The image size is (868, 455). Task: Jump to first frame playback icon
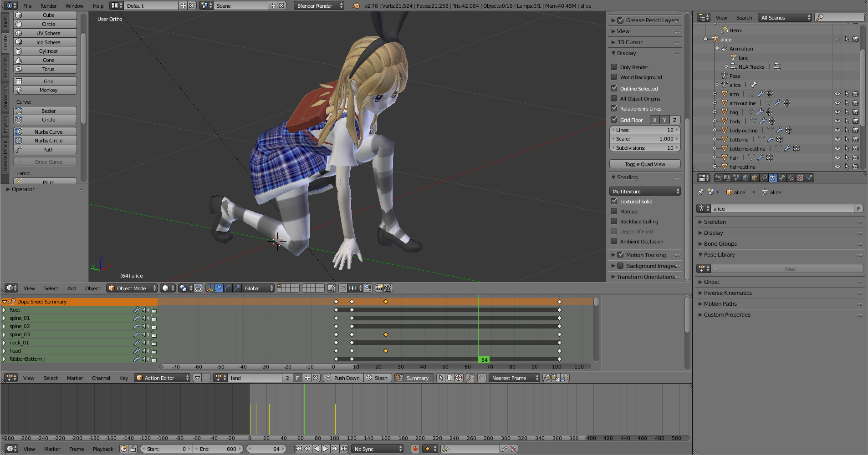pos(298,449)
